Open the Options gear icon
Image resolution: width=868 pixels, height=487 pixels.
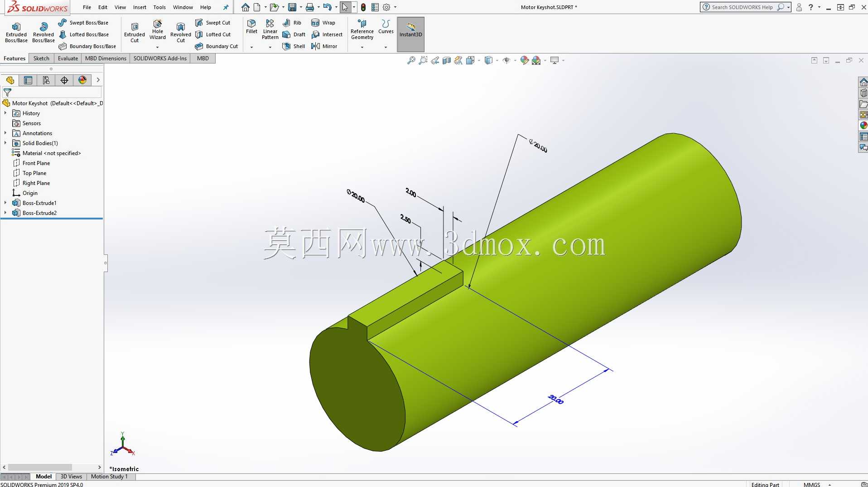click(x=386, y=7)
